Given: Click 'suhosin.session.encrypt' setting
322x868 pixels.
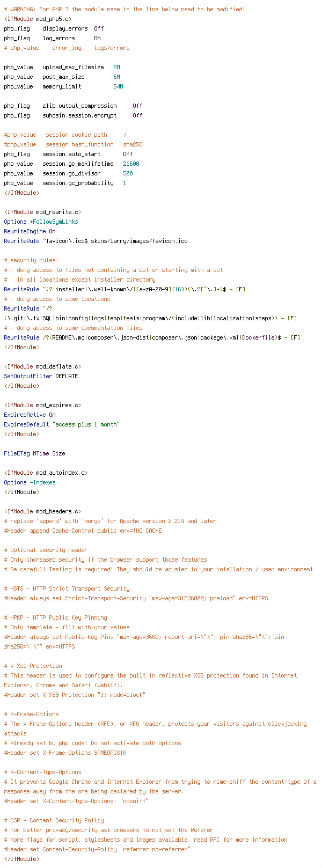Looking at the screenshot, I should pos(73,115).
